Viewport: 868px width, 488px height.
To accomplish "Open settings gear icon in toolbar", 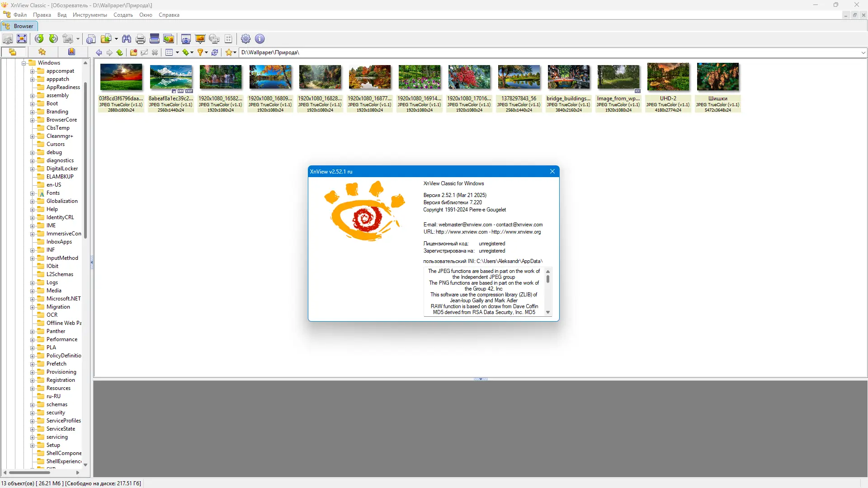I will [245, 39].
